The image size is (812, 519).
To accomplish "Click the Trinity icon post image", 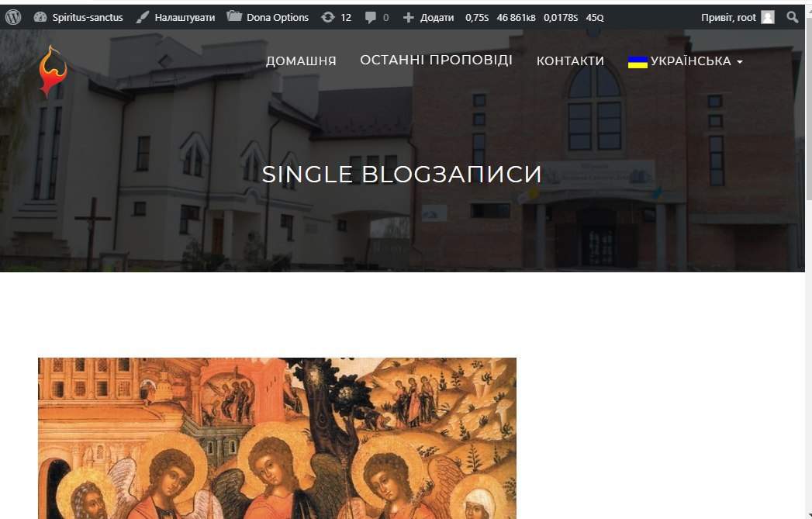I will click(277, 438).
